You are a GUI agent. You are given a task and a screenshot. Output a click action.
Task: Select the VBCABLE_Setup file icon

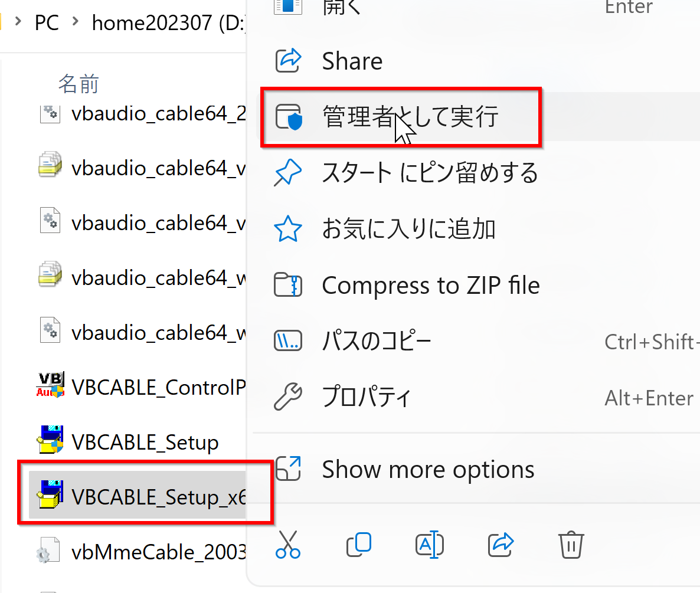[50, 440]
